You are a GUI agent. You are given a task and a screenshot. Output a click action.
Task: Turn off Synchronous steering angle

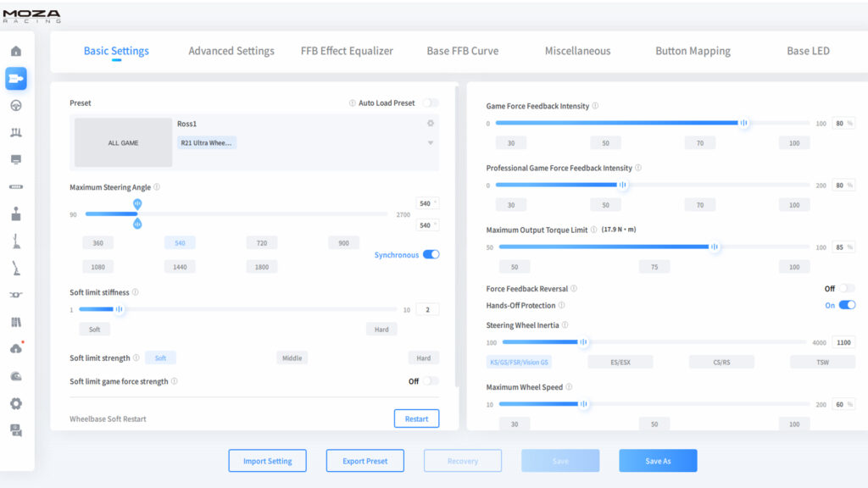click(431, 254)
